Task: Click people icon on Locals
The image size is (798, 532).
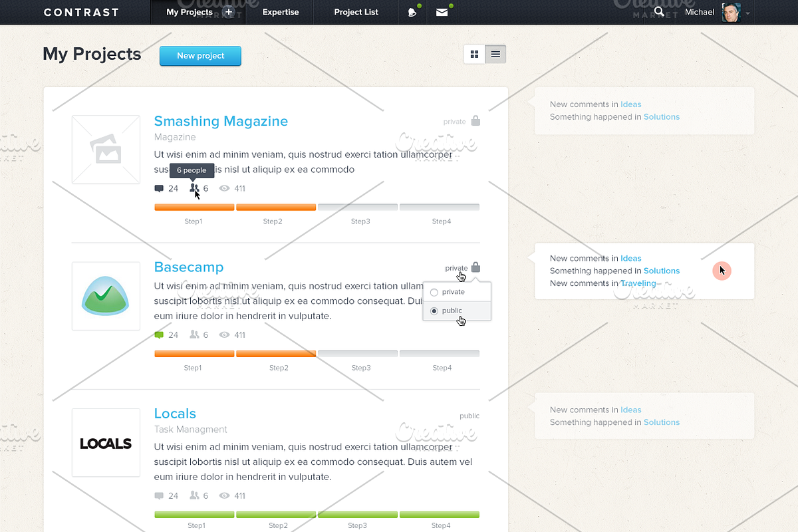Action: [x=194, y=495]
